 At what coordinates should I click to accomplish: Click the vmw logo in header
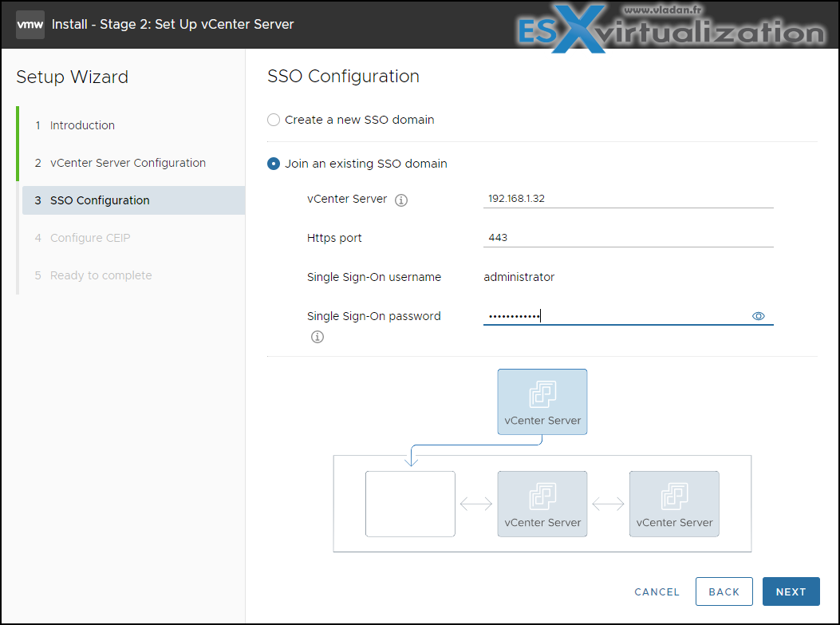[x=30, y=24]
